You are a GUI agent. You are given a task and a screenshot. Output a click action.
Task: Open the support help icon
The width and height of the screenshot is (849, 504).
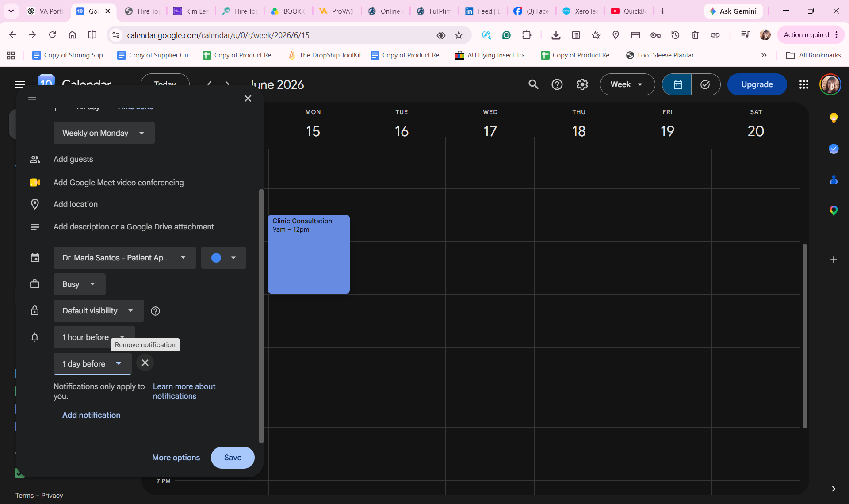point(557,84)
